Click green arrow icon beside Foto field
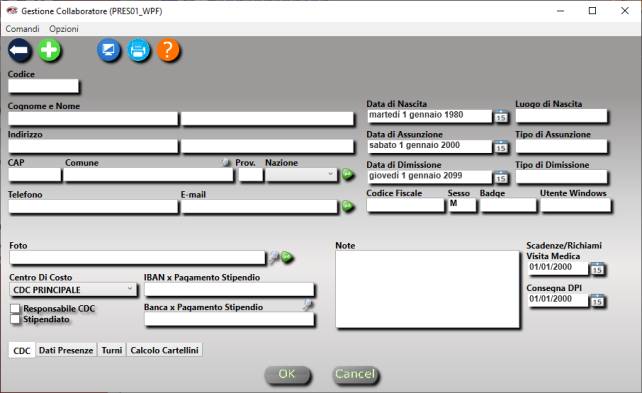 [288, 257]
